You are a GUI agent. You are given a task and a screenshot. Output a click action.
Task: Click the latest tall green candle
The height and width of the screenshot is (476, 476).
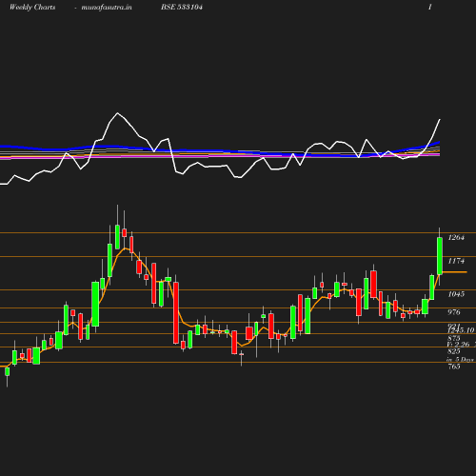(x=440, y=256)
